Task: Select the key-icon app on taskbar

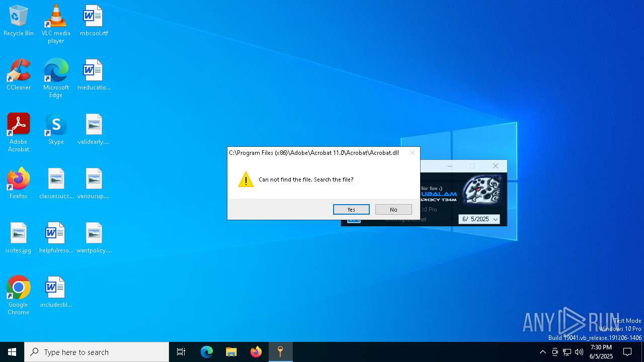Action: pyautogui.click(x=281, y=352)
